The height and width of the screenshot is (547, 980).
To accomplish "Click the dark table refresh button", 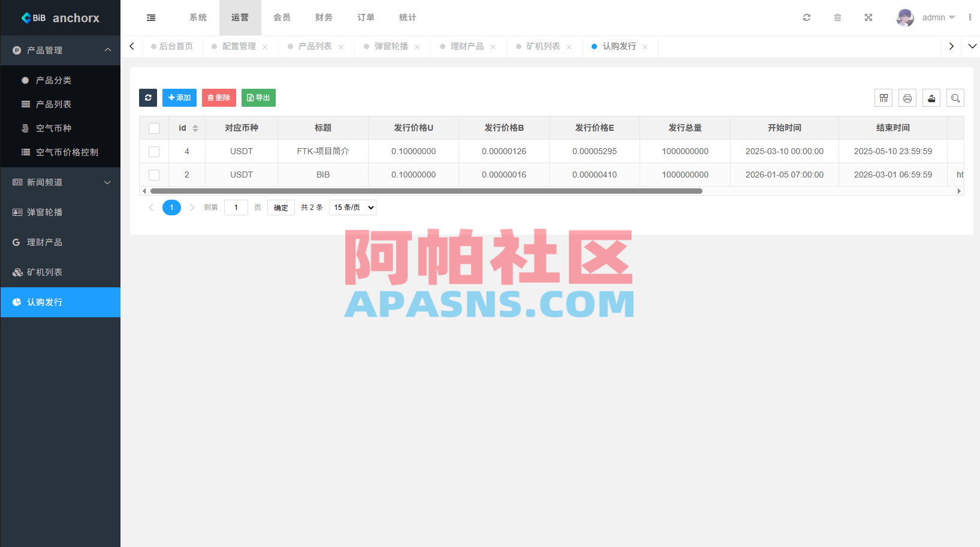I will click(148, 98).
